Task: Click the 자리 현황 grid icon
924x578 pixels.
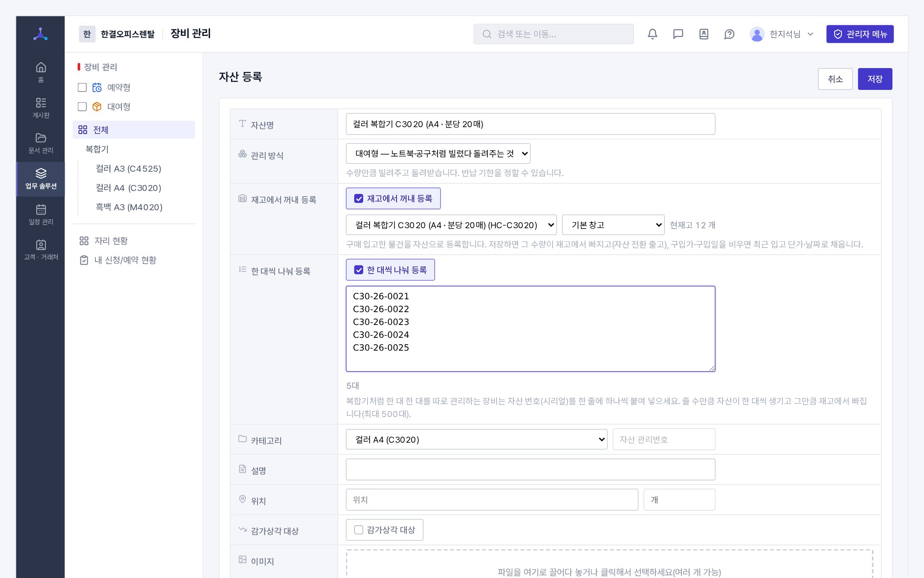Action: [84, 241]
